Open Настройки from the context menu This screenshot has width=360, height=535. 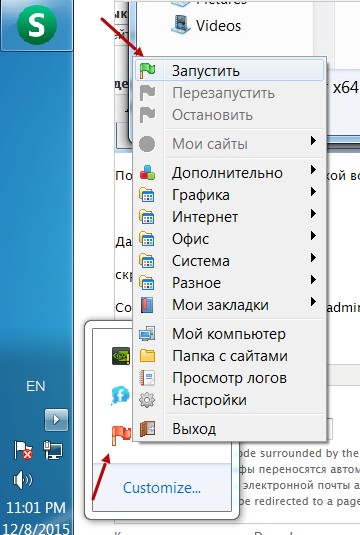pos(229,400)
